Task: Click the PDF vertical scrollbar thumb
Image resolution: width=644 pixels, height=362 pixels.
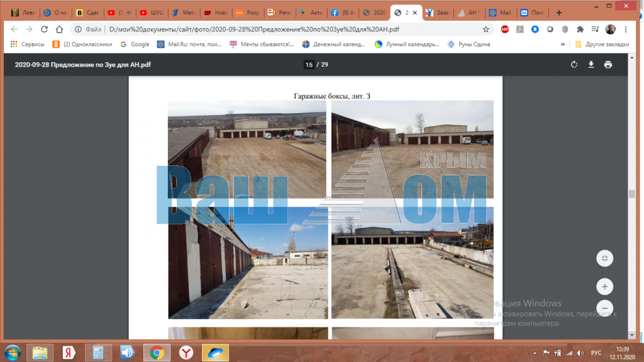Action: (x=631, y=194)
